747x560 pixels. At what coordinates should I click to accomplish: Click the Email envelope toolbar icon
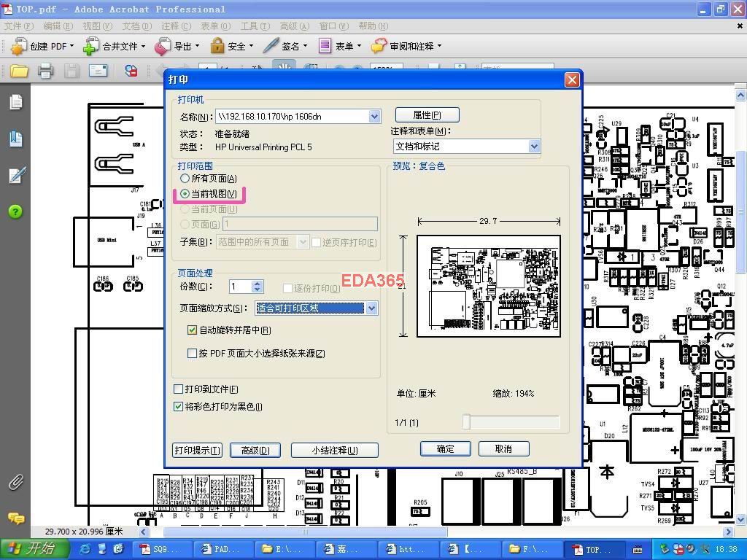tap(98, 71)
